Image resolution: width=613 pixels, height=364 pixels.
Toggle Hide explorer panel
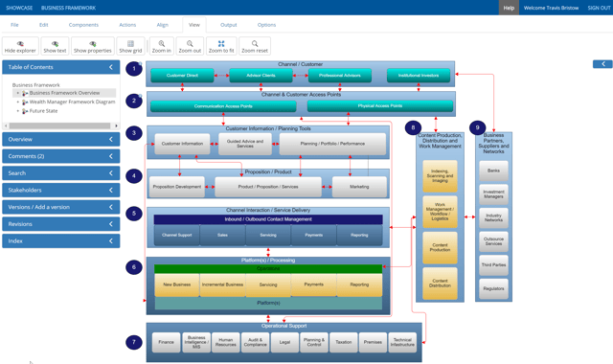tap(20, 46)
